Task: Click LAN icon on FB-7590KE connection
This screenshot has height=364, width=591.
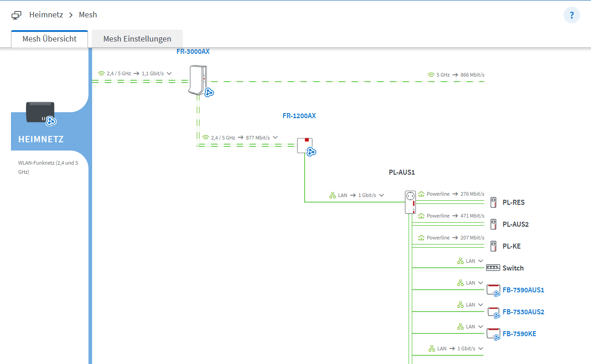Action: (x=461, y=327)
